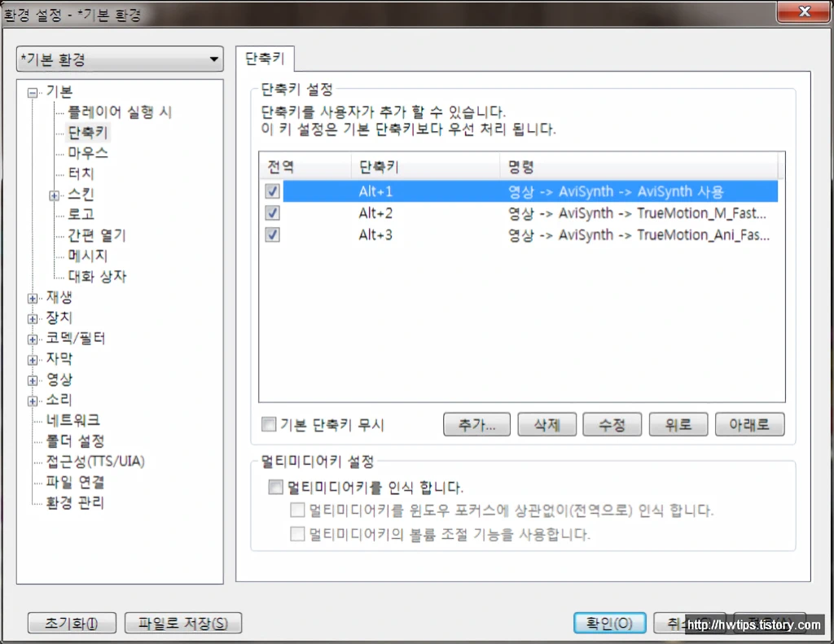
Task: Select 로고 in the settings tree
Action: [81, 214]
